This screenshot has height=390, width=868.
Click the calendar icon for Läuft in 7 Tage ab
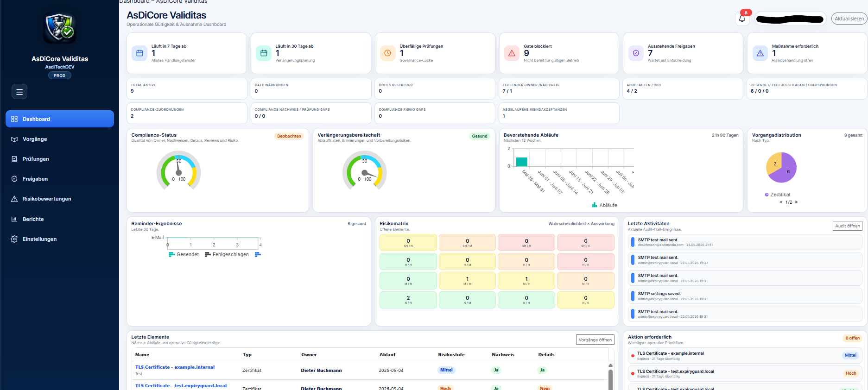(139, 53)
